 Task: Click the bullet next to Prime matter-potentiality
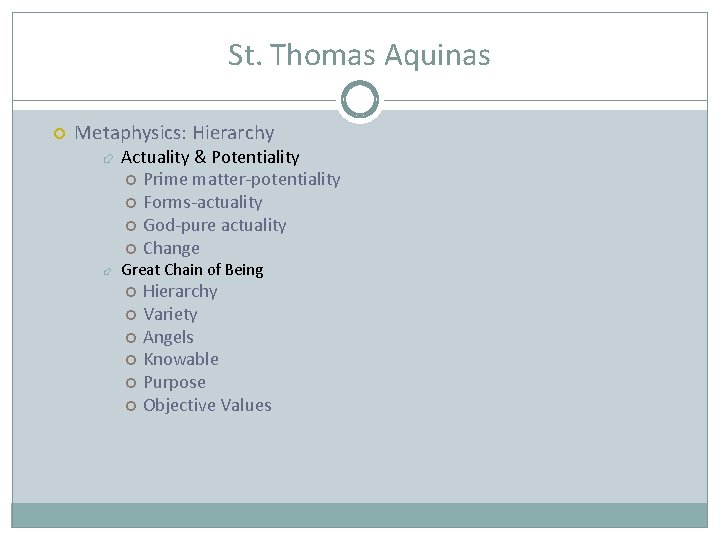(132, 180)
